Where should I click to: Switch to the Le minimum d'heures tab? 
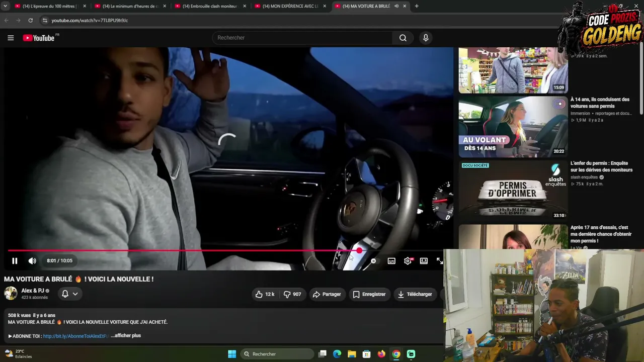point(130,6)
